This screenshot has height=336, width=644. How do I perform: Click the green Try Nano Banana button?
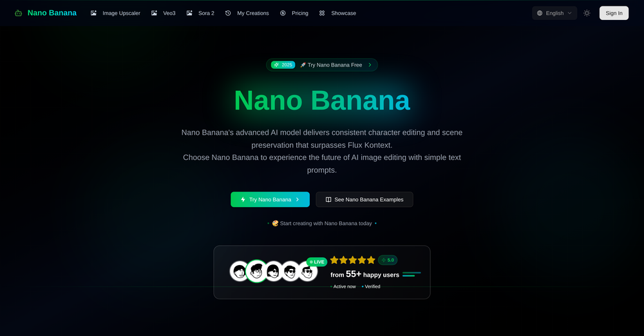(x=270, y=199)
